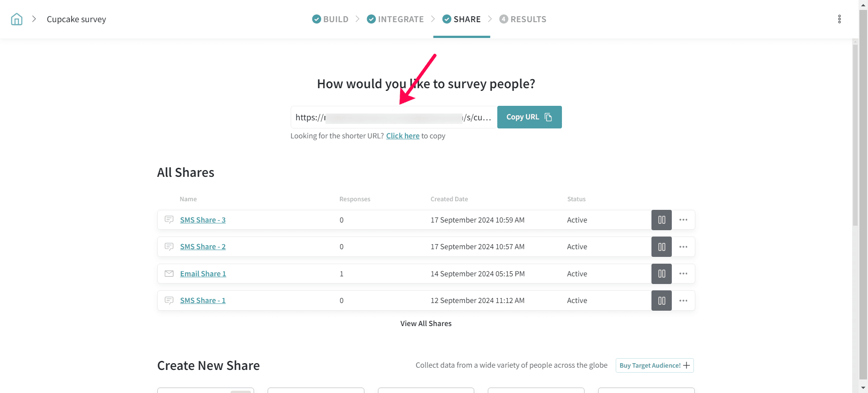Open more options for SMS Share - 1
The width and height of the screenshot is (868, 393).
pos(683,301)
